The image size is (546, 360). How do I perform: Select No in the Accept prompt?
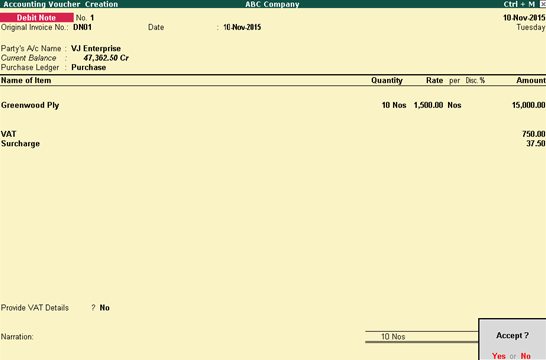525,356
